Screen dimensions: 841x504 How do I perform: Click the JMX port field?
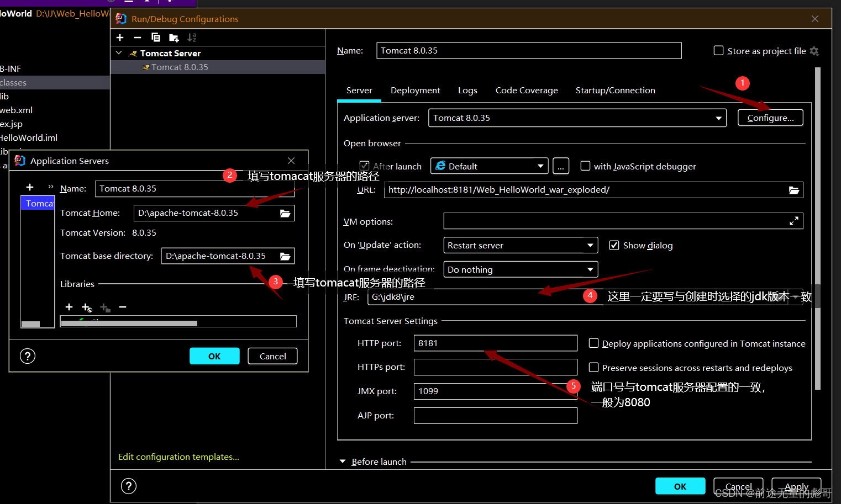(496, 391)
